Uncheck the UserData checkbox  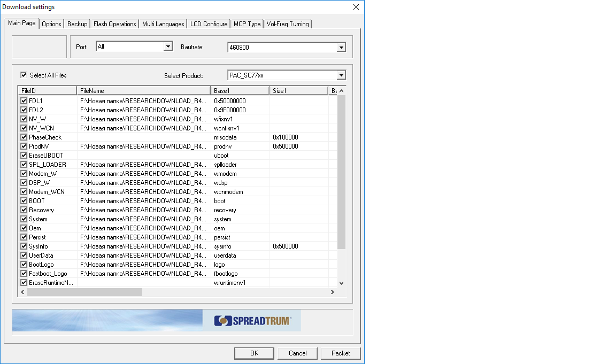point(24,255)
